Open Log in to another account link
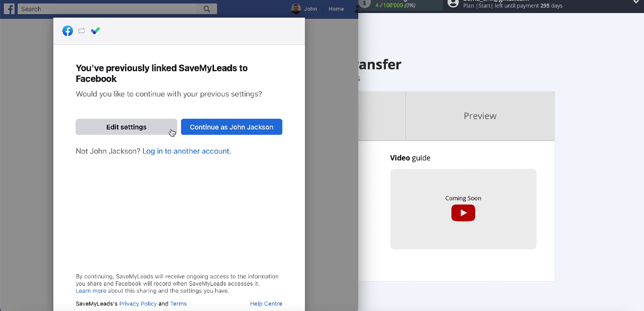Screen dimensions: 644x311 (x=187, y=151)
